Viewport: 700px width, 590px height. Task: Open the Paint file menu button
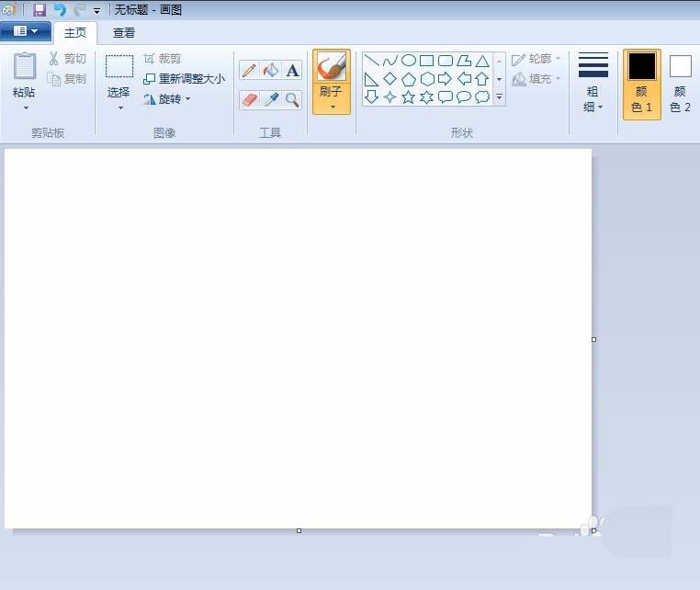(x=26, y=31)
